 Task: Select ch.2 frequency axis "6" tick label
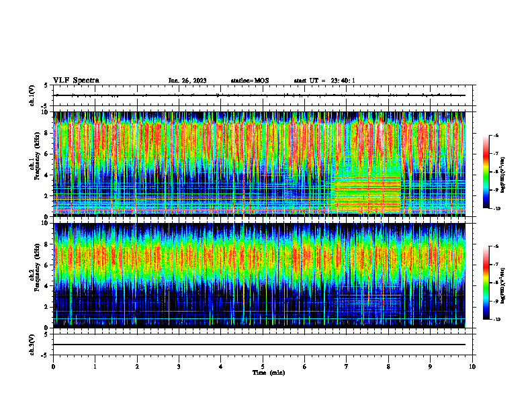click(x=46, y=265)
